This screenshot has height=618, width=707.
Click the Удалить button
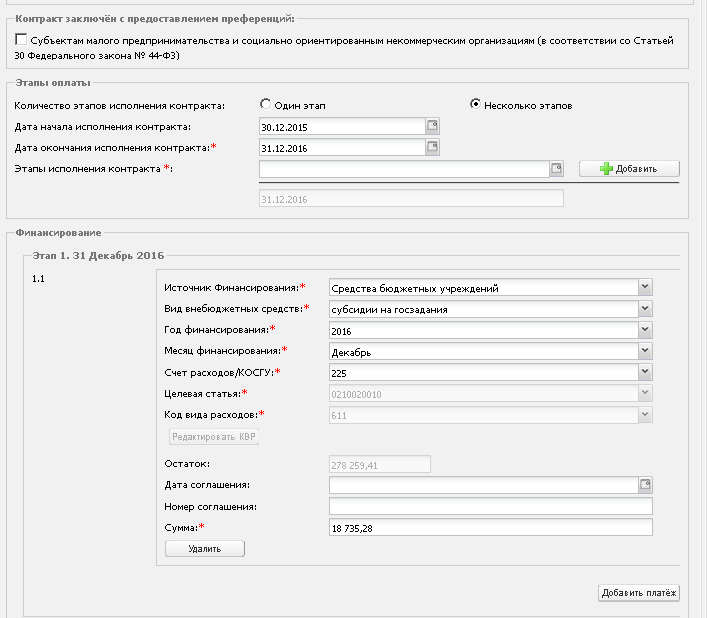[205, 549]
